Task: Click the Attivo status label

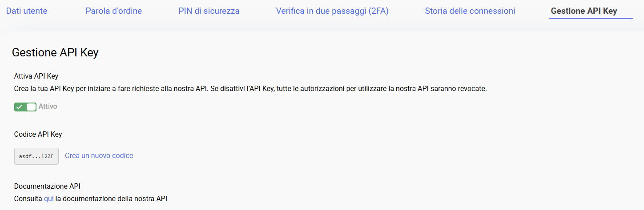Action: pos(48,107)
